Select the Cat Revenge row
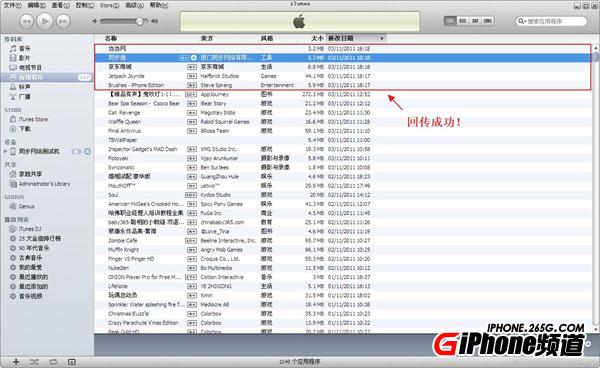Viewport: 600px width, 368px height. coord(343,113)
